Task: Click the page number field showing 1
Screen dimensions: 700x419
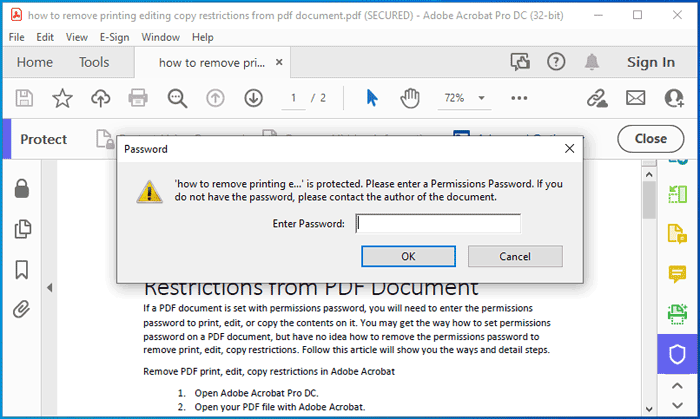Action: click(293, 98)
